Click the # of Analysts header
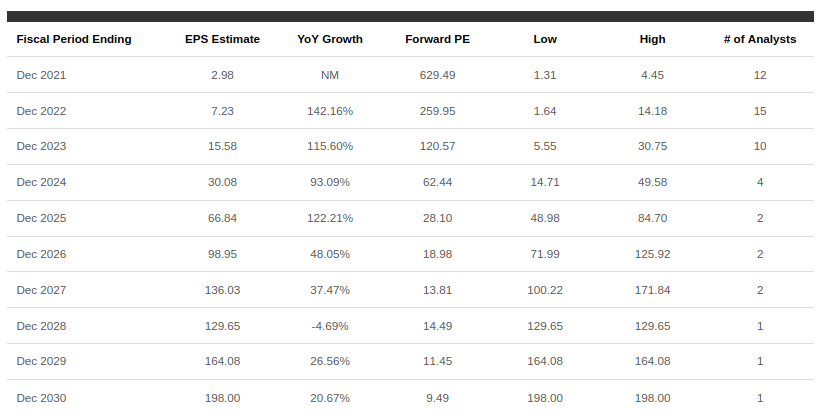Viewport: 825px width, 420px height. [760, 39]
